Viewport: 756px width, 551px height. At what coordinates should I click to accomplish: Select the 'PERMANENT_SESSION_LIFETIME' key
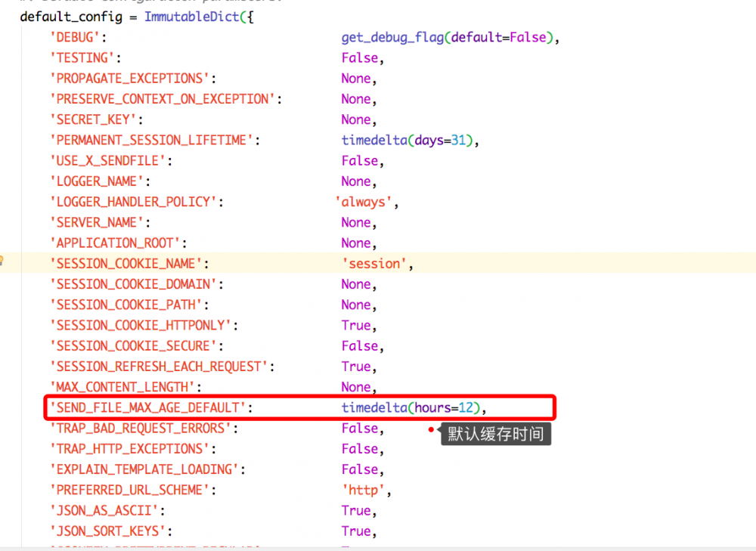pos(152,141)
